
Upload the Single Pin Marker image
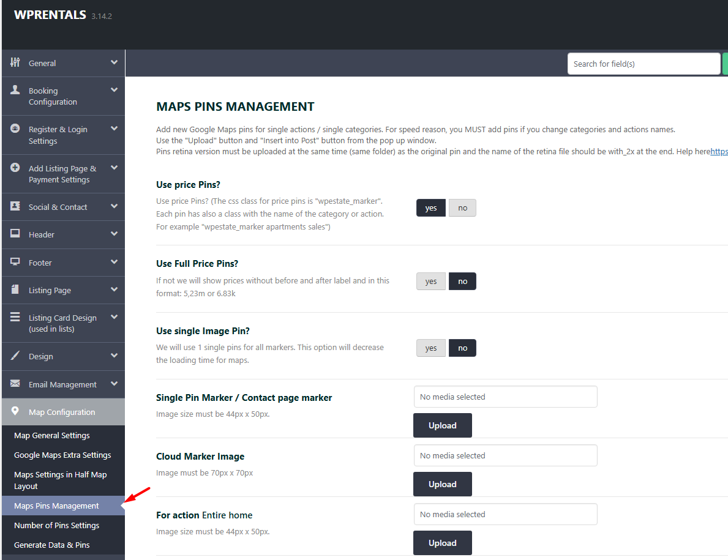coord(442,425)
